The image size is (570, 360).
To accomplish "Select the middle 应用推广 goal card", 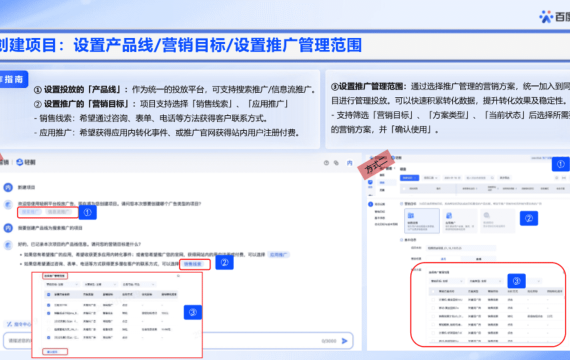I will point(460,221).
